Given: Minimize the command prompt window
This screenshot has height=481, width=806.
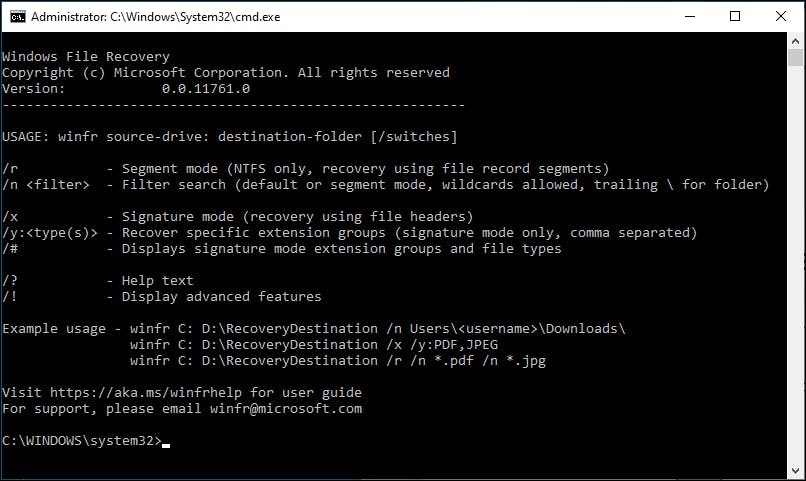Looking at the screenshot, I should [690, 16].
